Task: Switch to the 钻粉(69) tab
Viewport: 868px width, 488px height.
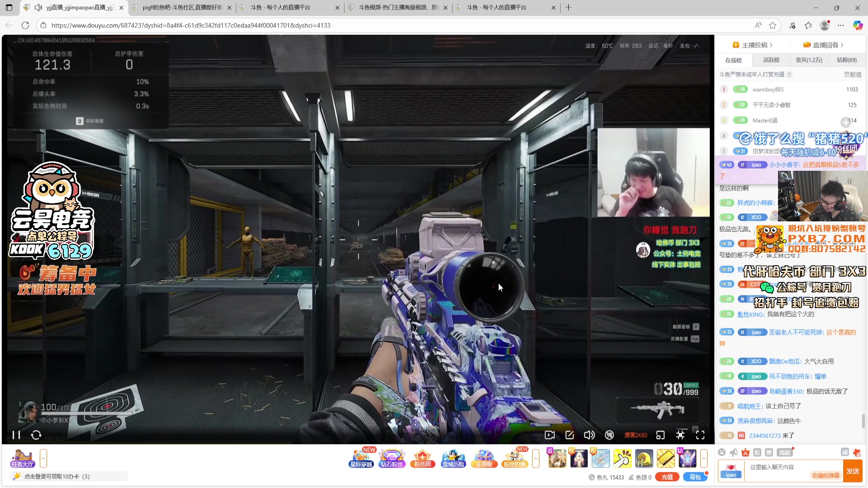Action: pos(847,60)
